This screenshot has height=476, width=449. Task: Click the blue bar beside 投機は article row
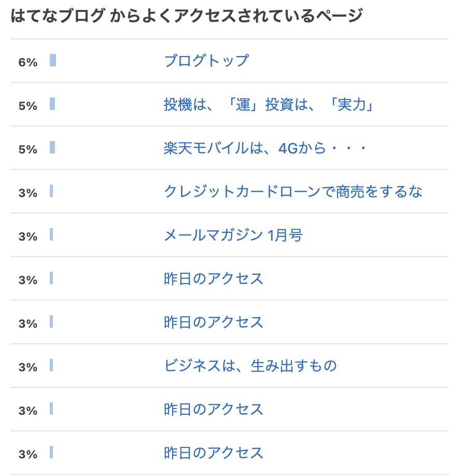click(x=52, y=104)
